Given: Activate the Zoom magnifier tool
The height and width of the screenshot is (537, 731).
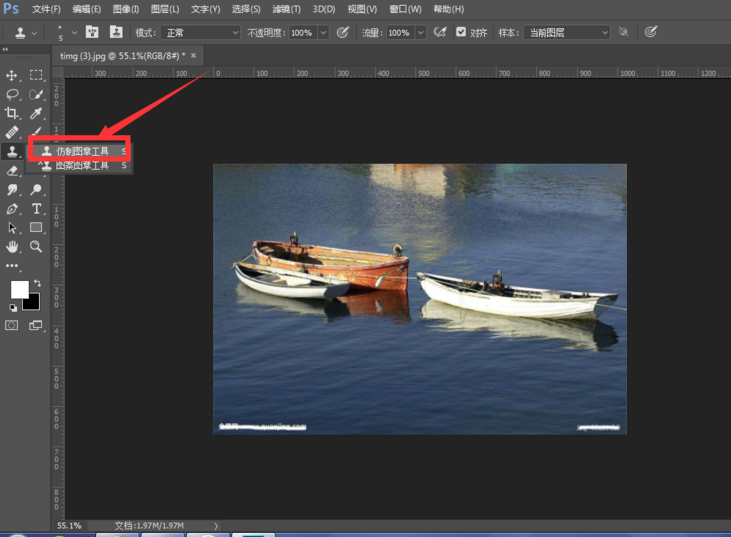Looking at the screenshot, I should coord(36,246).
